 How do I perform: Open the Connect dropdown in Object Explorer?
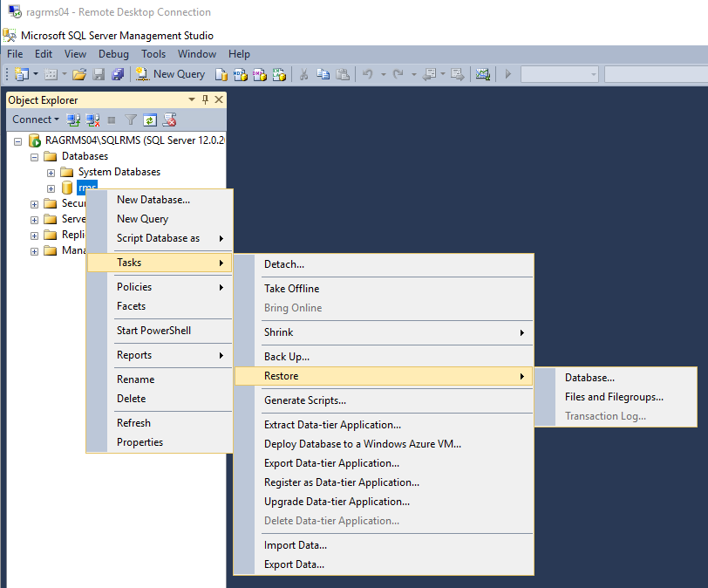(x=36, y=120)
